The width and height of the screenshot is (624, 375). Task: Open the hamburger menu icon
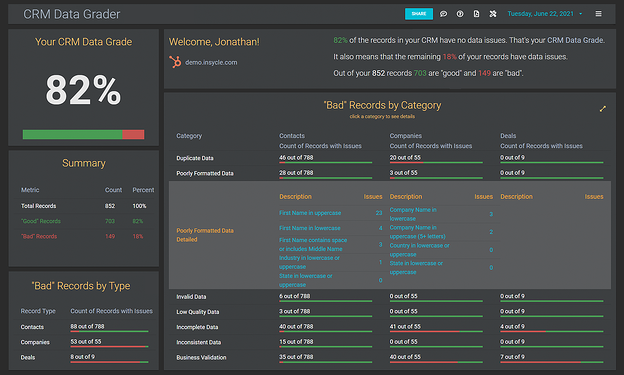click(598, 14)
